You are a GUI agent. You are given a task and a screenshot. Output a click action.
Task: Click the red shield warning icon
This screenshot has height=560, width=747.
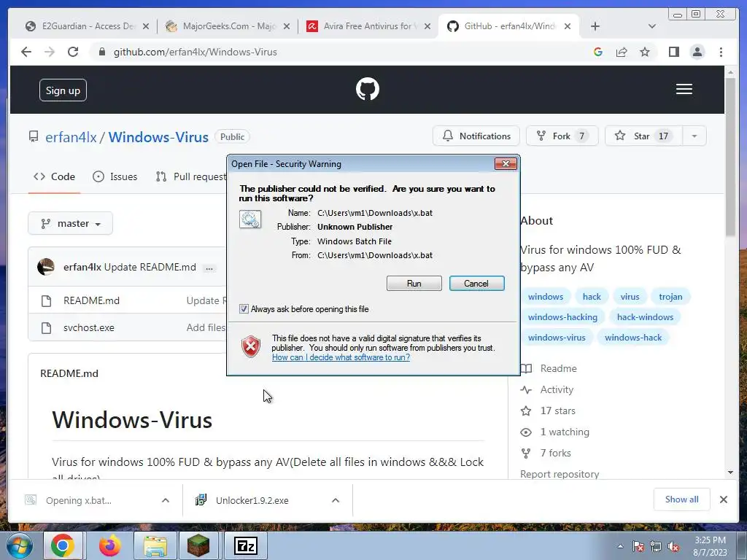tap(251, 346)
